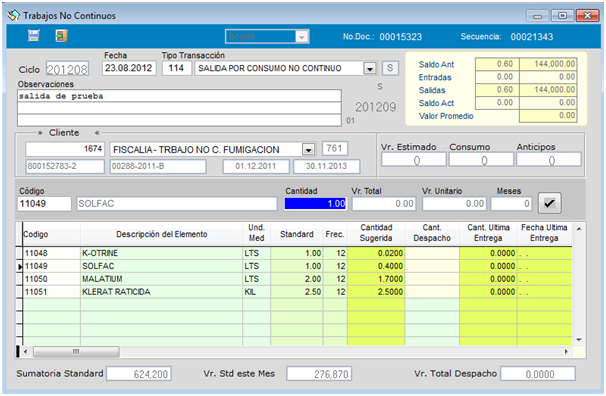Click the Fecha field 23.08.2012
Screen dimensions: 606x396
129,68
